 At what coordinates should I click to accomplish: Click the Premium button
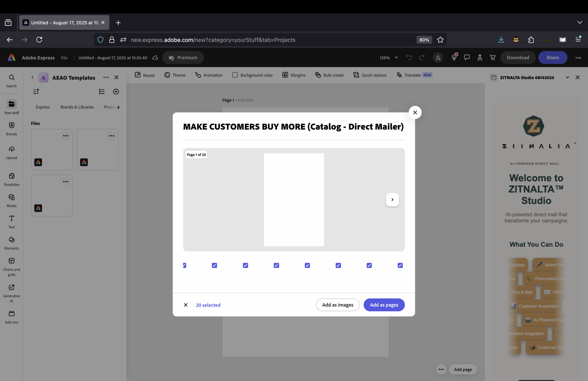coord(183,58)
